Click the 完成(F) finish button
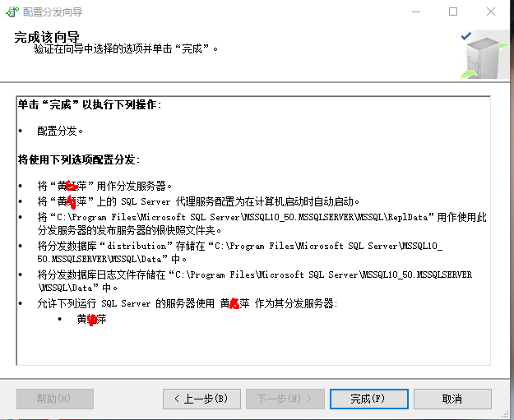Image resolution: width=514 pixels, height=420 pixels. pos(368,399)
